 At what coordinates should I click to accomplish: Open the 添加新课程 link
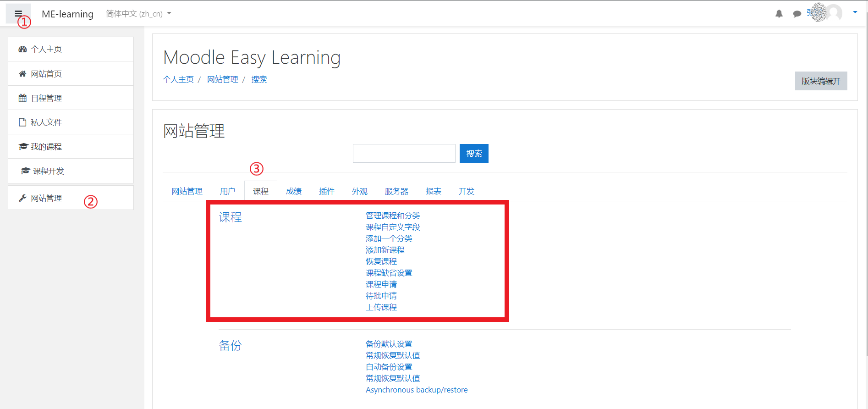click(385, 250)
